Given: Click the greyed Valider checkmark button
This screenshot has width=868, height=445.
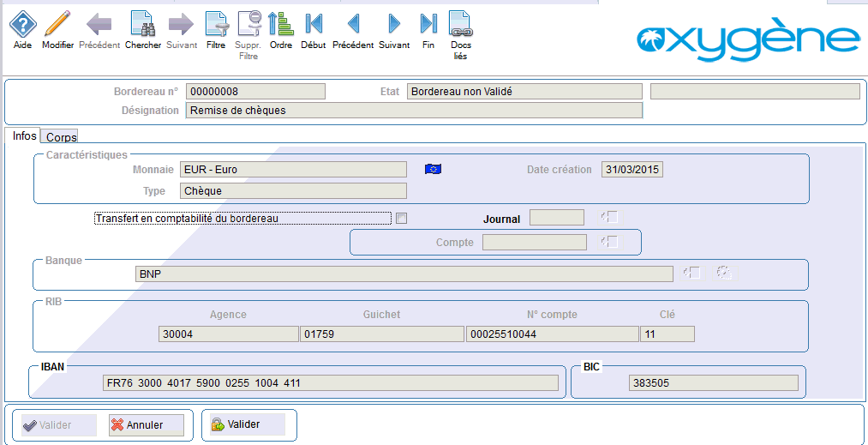Looking at the screenshot, I should (x=58, y=425).
